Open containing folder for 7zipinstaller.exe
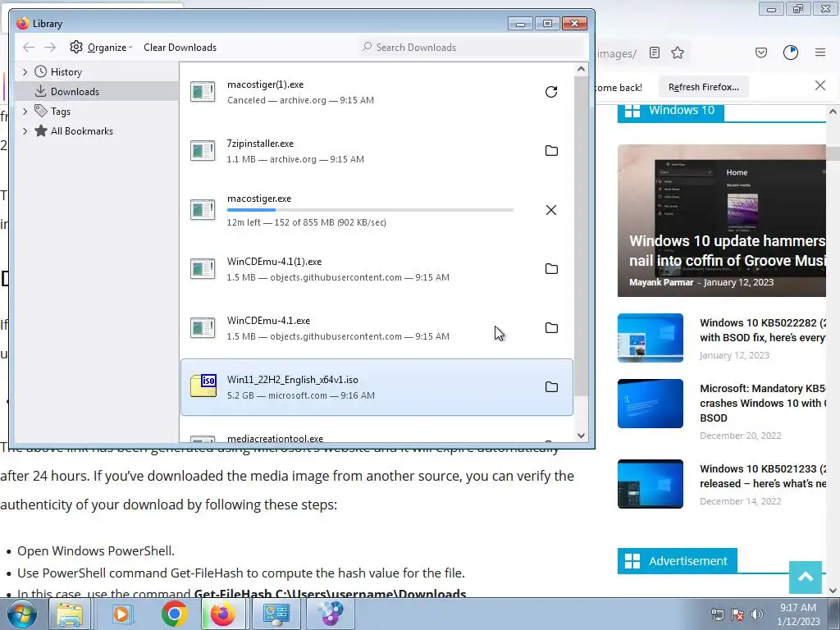Viewport: 840px width, 630px height. [x=551, y=151]
